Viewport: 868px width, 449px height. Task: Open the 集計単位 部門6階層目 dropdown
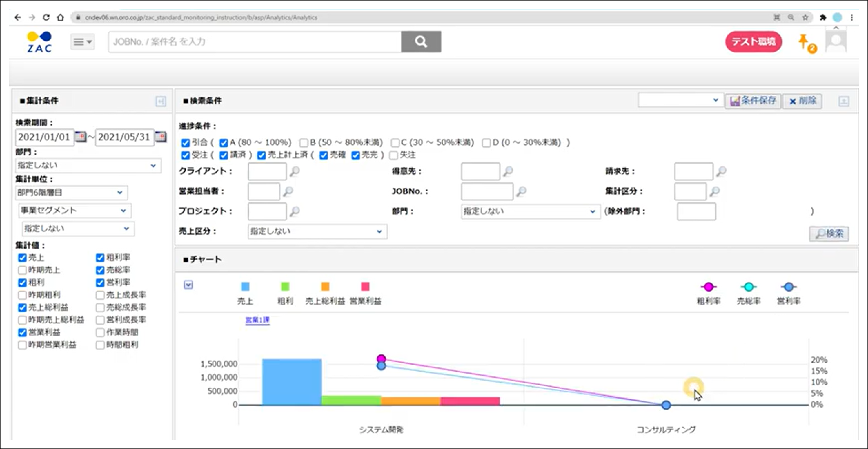pyautogui.click(x=72, y=192)
